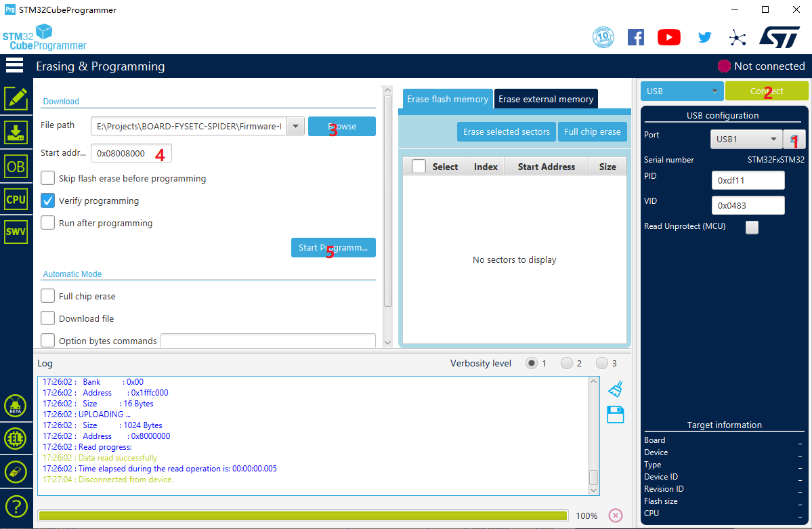Screen dimensions: 812x529
Task: Click log line 'UPLOADING ...'
Action: [87, 414]
